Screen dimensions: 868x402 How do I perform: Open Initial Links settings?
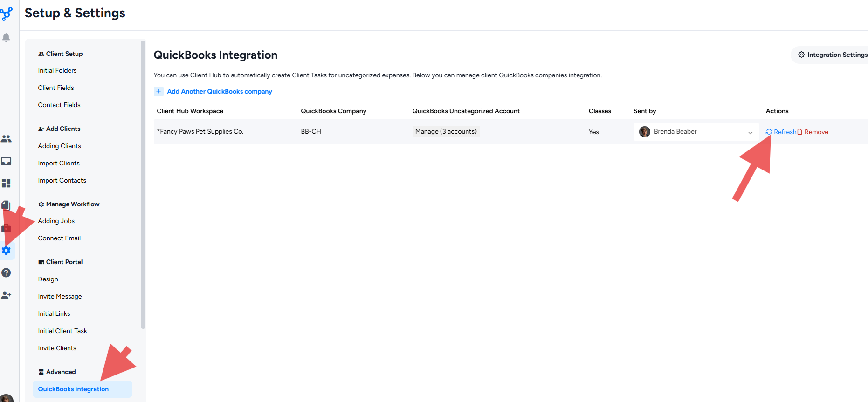pos(54,313)
